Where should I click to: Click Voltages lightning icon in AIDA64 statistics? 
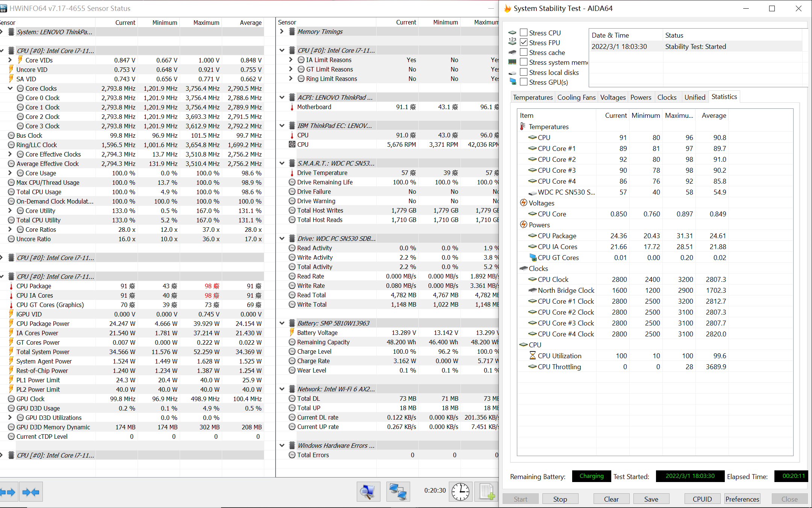click(x=524, y=203)
